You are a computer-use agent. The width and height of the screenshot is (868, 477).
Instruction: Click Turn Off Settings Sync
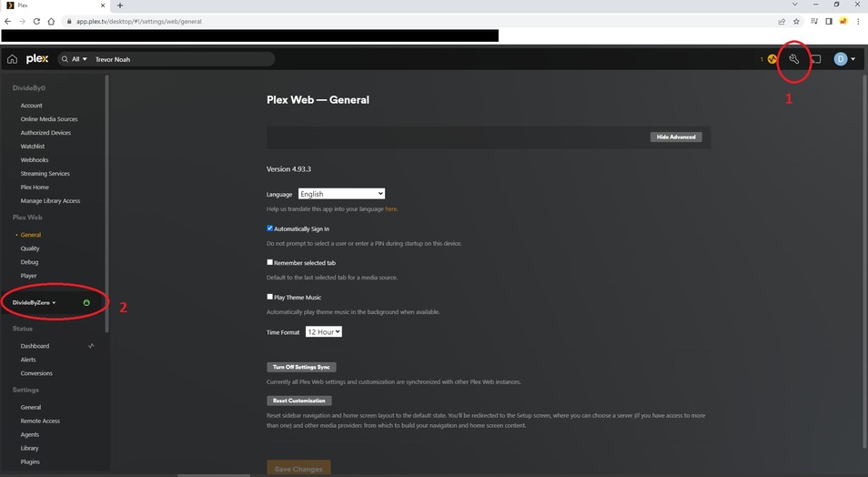(x=301, y=367)
